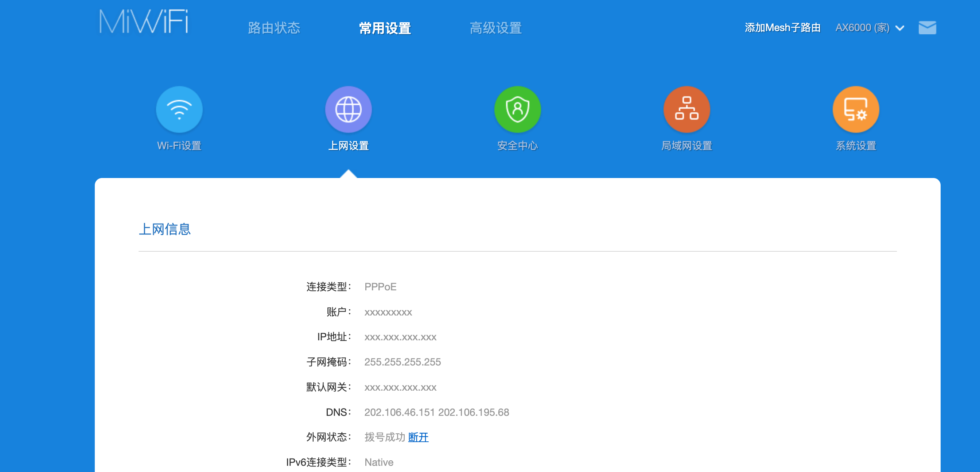Open the mail envelope icon
Viewport: 980px width, 472px height.
coord(927,28)
